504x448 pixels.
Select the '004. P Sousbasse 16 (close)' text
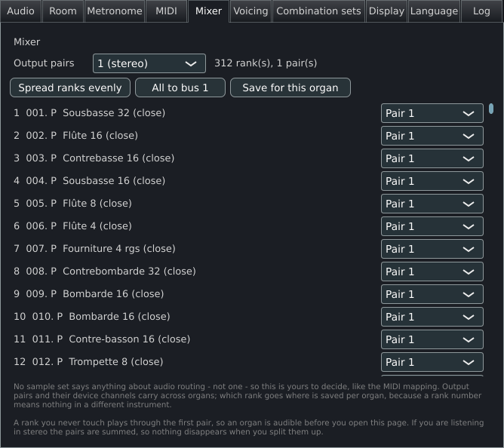tap(96, 180)
